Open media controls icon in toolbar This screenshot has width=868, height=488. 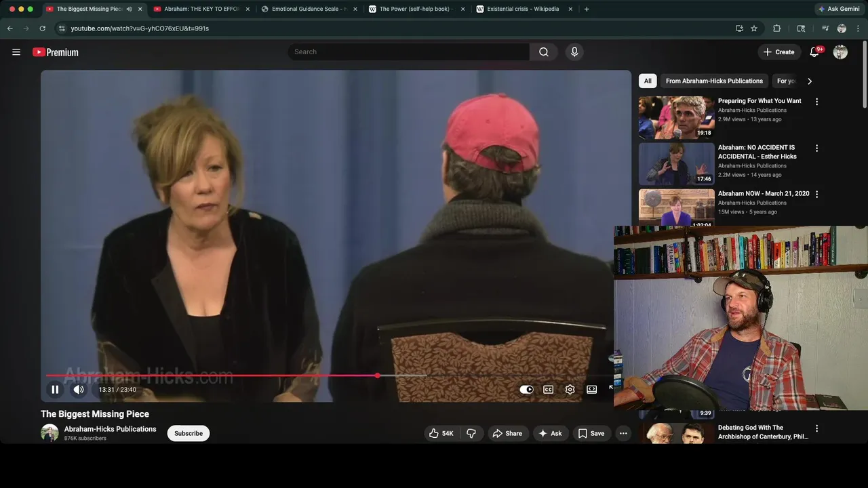coord(825,28)
